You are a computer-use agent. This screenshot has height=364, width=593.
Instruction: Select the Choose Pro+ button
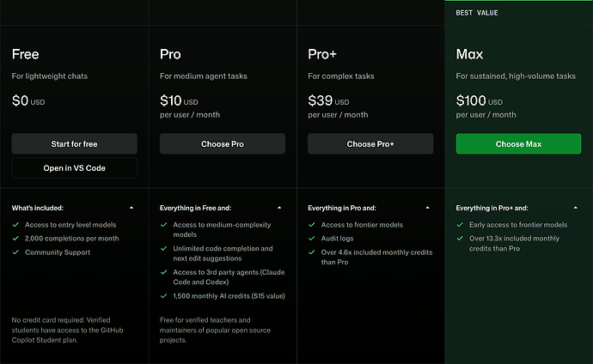pos(370,143)
